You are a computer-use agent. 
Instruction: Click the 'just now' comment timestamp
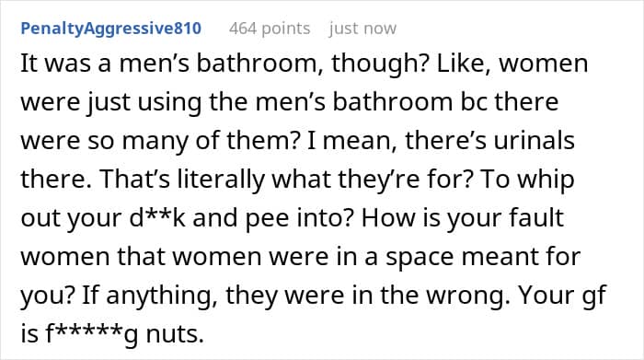(362, 29)
